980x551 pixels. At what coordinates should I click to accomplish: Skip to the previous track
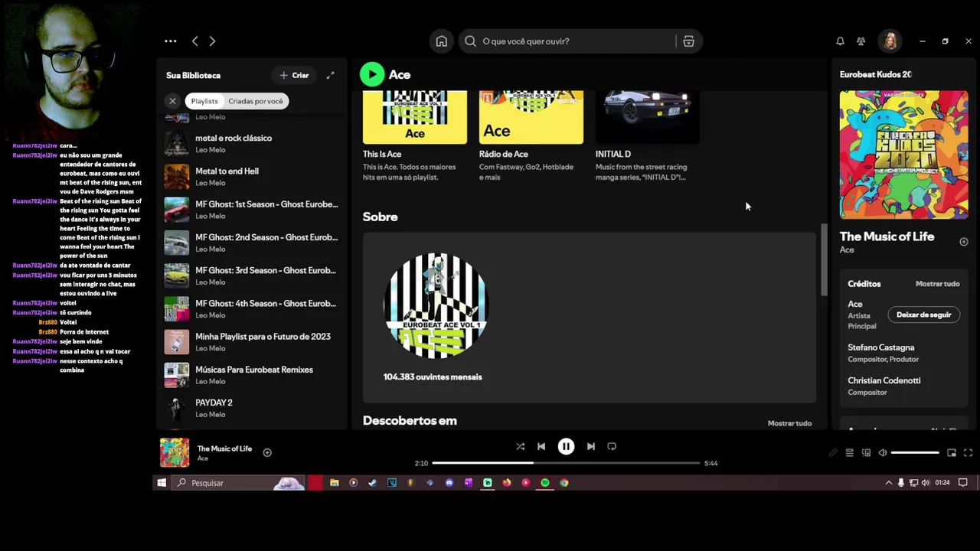pos(541,446)
